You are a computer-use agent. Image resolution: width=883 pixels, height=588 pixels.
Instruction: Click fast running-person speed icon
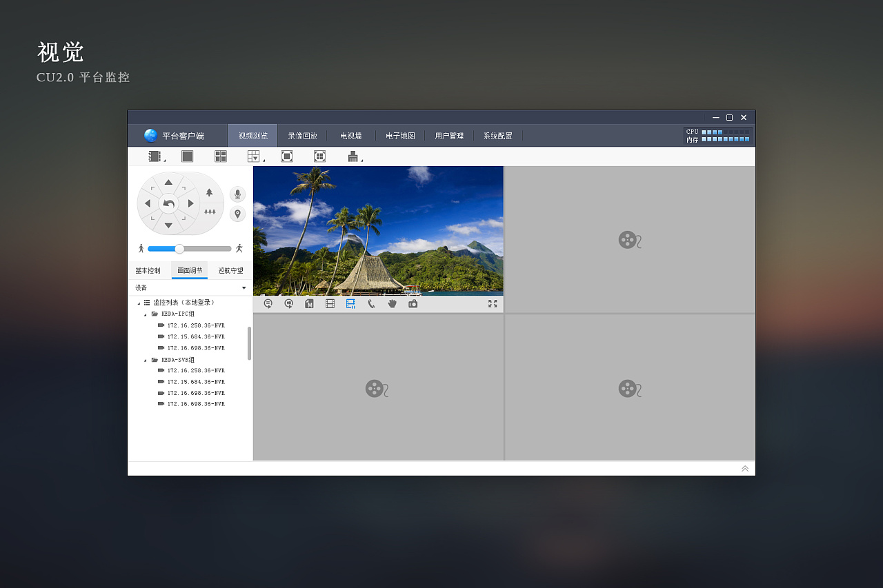[x=239, y=248]
